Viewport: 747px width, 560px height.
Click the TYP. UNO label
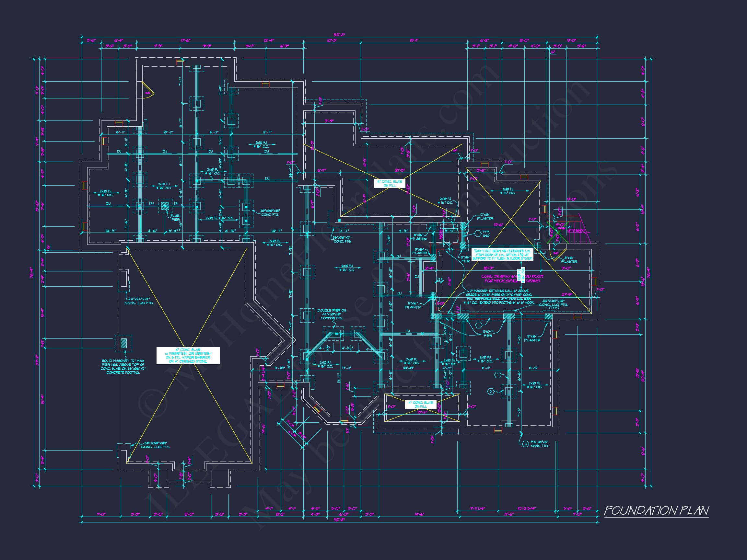486,234
